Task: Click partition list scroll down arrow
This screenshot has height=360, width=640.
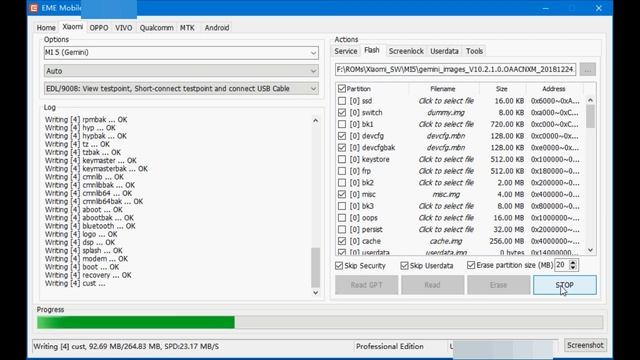Action: click(590, 250)
